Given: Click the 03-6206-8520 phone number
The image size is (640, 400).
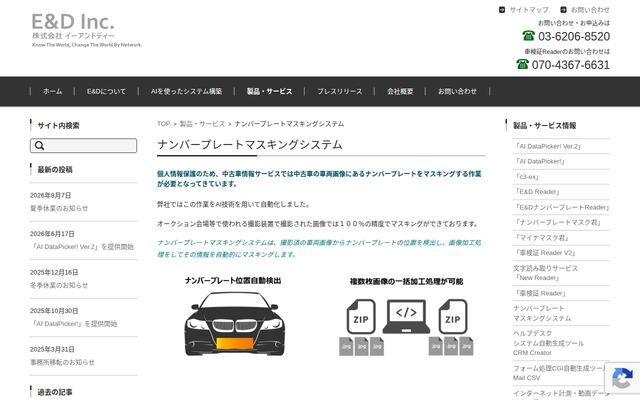Looking at the screenshot, I should click(574, 36).
